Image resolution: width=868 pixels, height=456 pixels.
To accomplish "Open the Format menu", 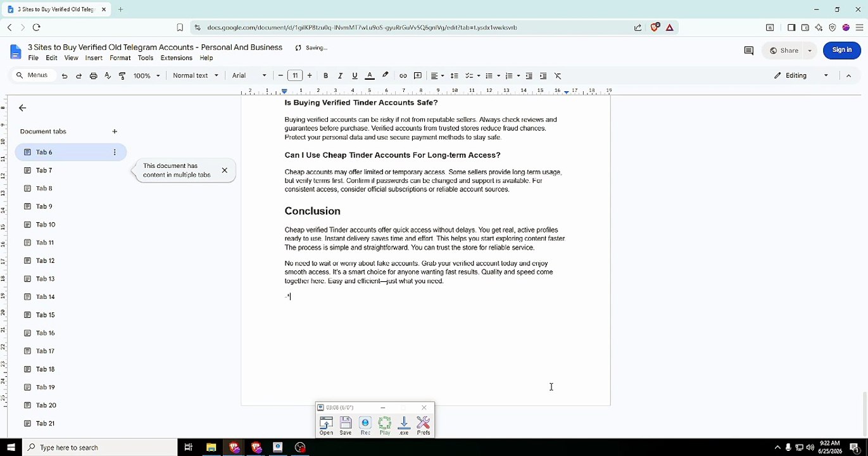I will coord(120,58).
